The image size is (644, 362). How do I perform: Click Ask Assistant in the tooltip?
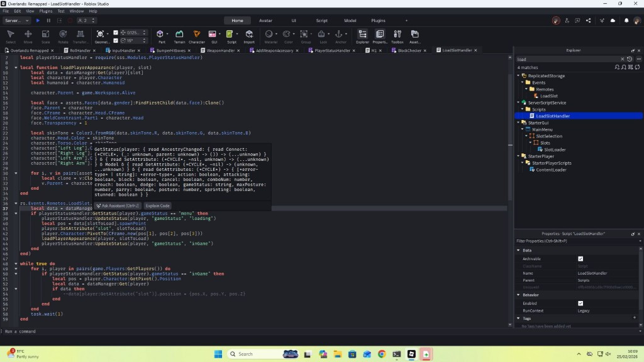[118, 206]
